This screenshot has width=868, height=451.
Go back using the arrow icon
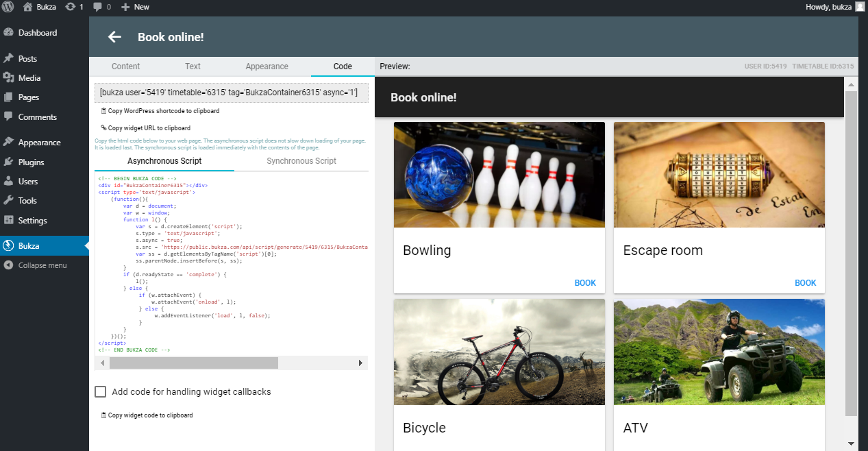[114, 37]
